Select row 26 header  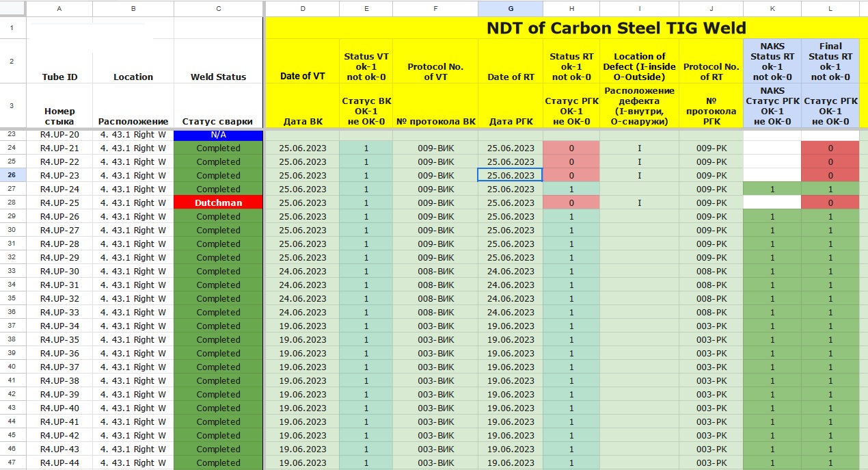tap(12, 175)
